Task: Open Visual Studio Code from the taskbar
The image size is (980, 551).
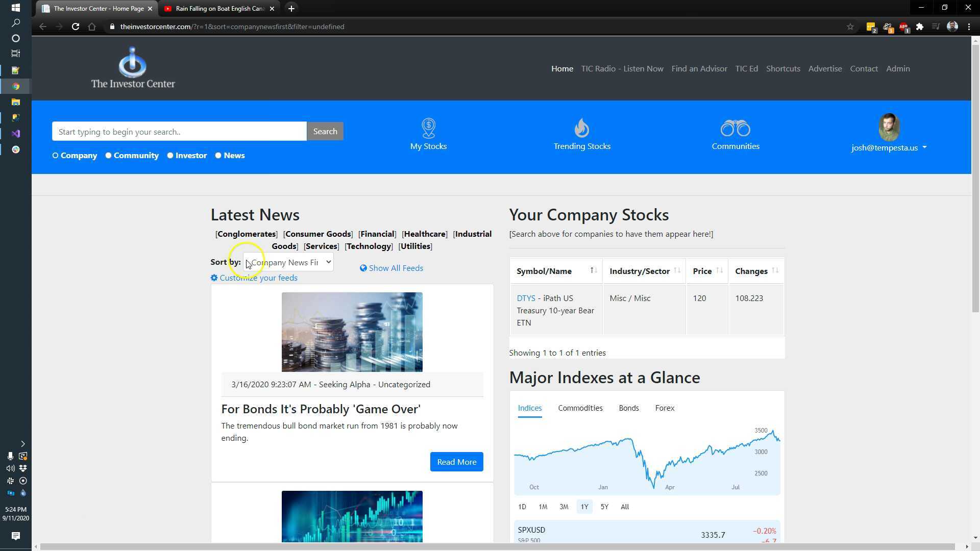Action: pyautogui.click(x=15, y=134)
